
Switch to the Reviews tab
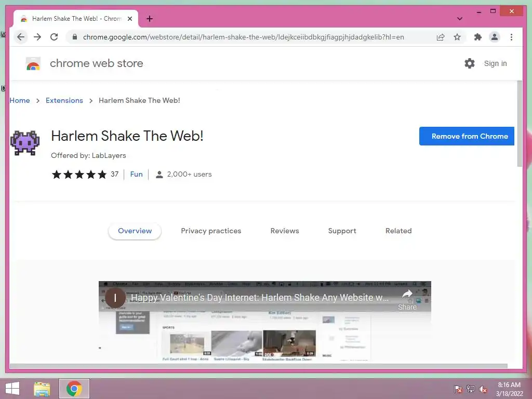pos(285,231)
